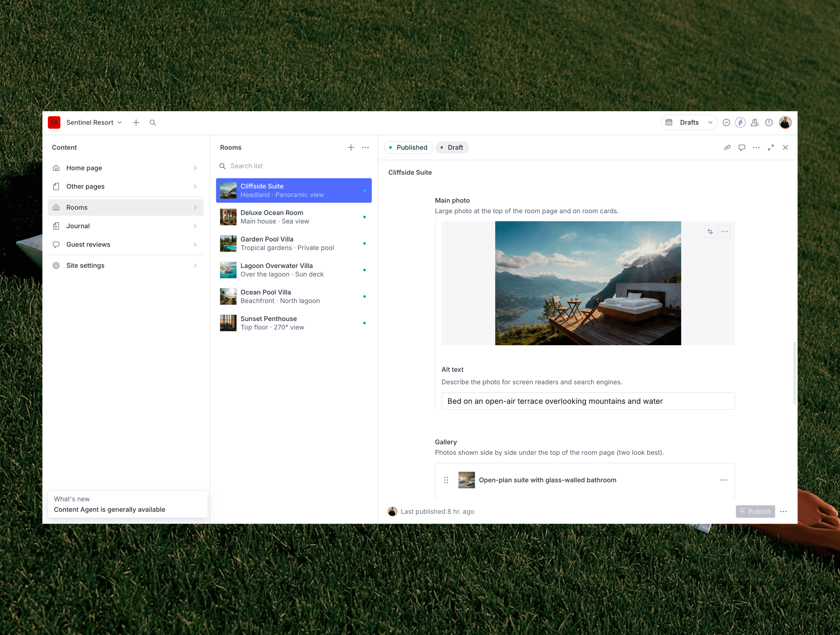The image size is (840, 635).
Task: Open the Garden Pool Villa entry
Action: [x=294, y=244]
